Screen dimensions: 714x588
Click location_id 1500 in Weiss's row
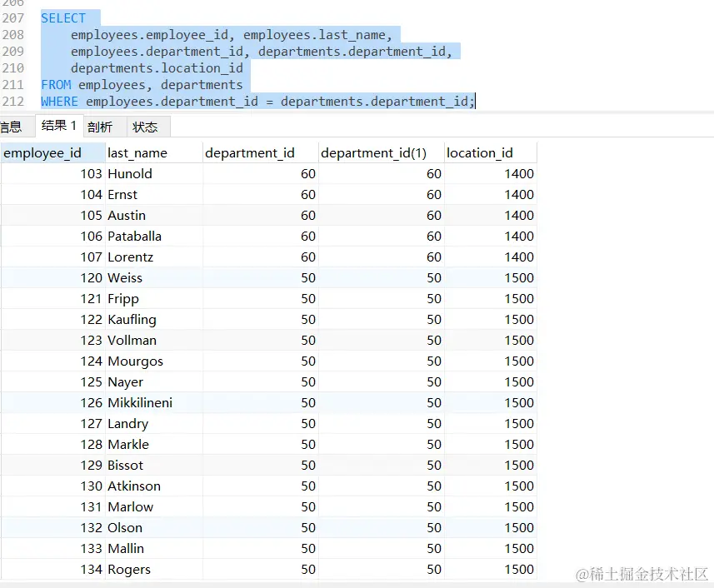pos(491,278)
